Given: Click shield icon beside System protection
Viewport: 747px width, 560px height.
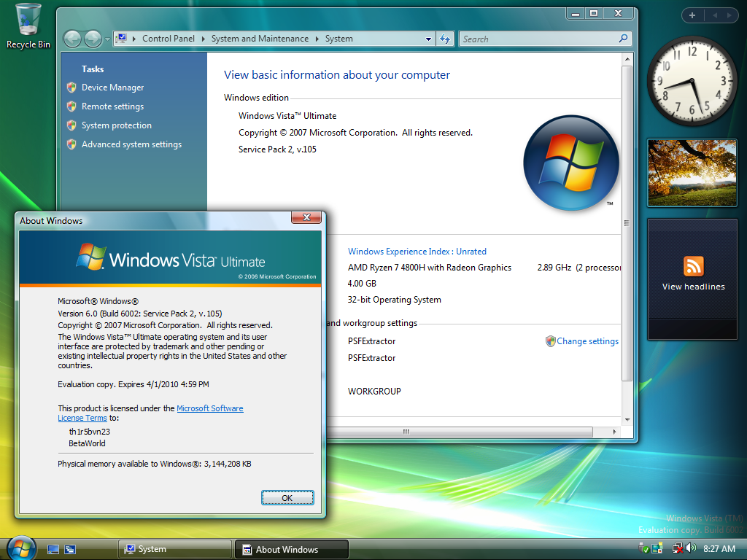Looking at the screenshot, I should tap(71, 125).
